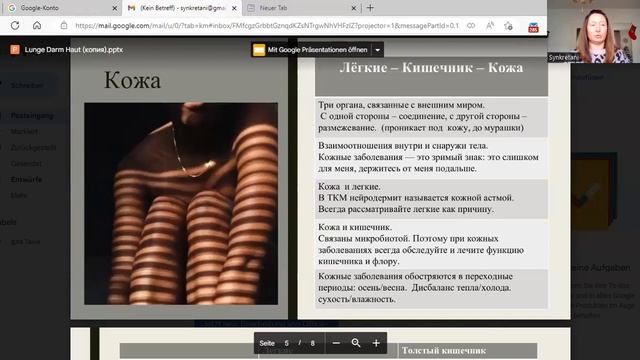Click the link icon beside the URL
This screenshot has height=360, width=640.
point(471,25)
